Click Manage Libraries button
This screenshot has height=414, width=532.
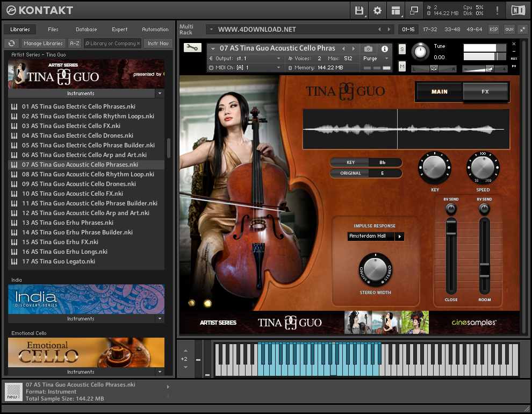pyautogui.click(x=43, y=44)
